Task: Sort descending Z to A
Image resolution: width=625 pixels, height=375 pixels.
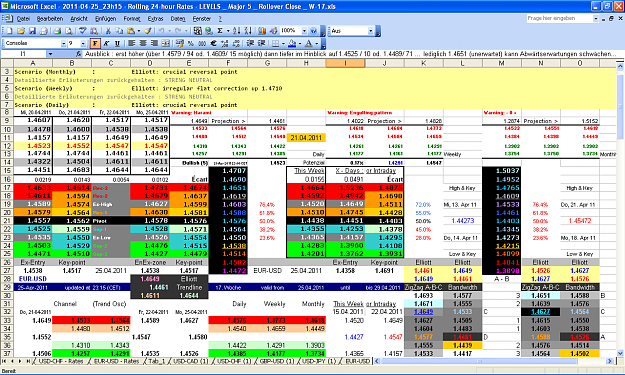Action: tap(248, 31)
